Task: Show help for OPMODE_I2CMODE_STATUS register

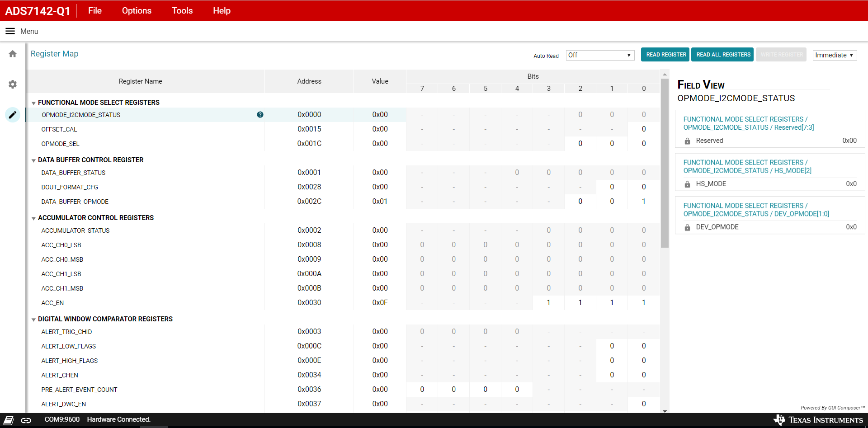Action: [260, 115]
